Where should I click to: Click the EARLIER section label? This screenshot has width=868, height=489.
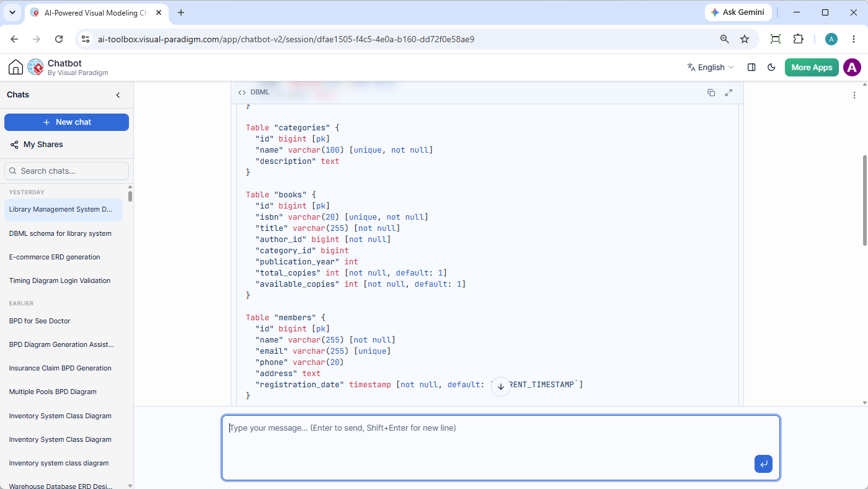pyautogui.click(x=21, y=303)
